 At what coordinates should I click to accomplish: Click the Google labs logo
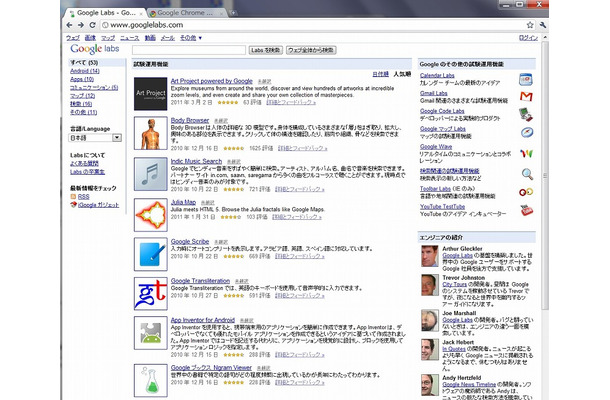[x=95, y=49]
